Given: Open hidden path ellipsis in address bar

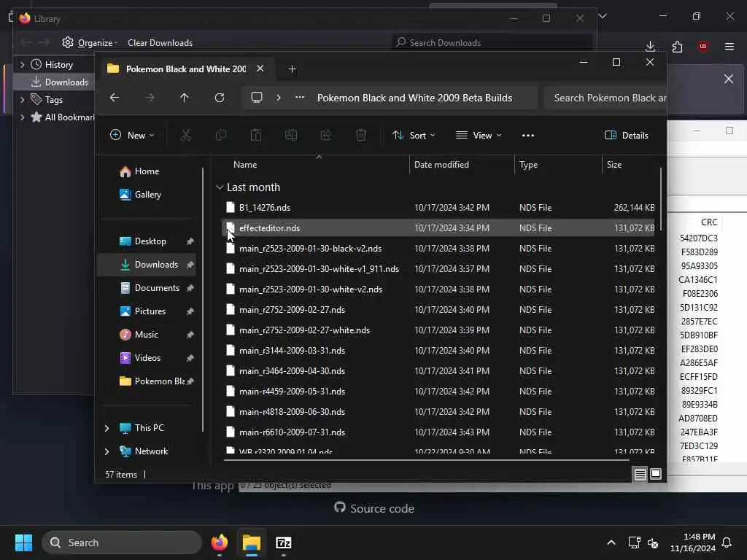Looking at the screenshot, I should coord(300,97).
